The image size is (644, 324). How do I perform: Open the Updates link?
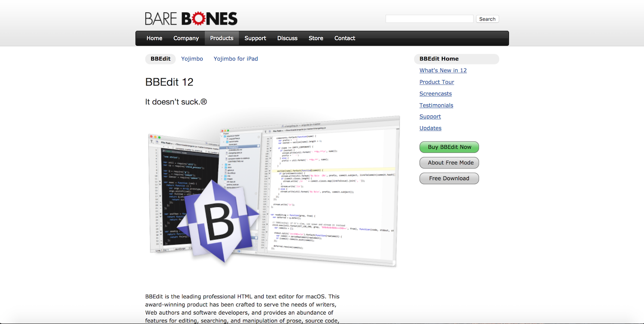430,128
